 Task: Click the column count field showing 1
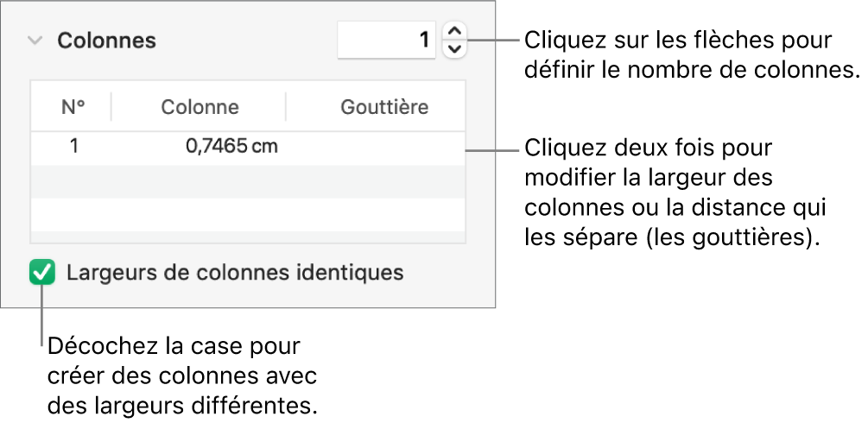387,40
